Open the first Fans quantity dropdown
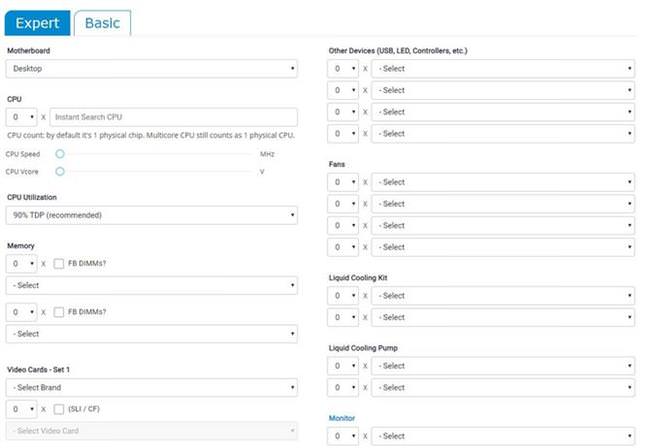650x448 pixels. [x=343, y=182]
